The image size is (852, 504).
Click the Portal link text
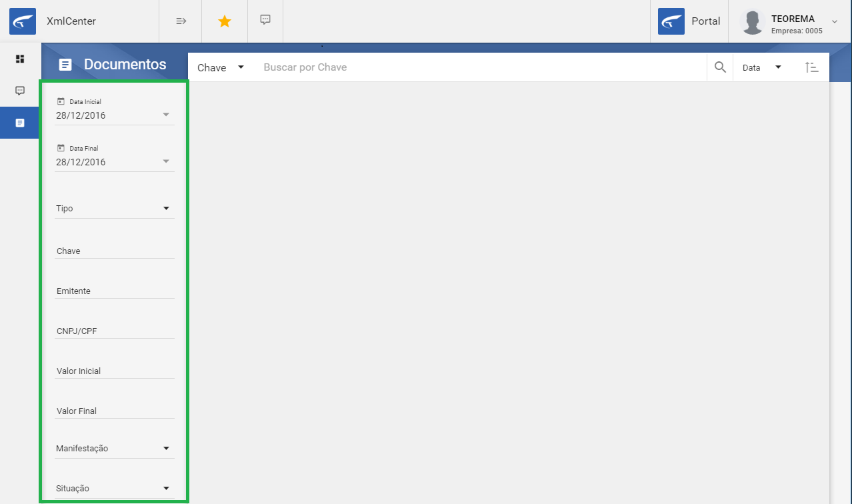(x=705, y=21)
